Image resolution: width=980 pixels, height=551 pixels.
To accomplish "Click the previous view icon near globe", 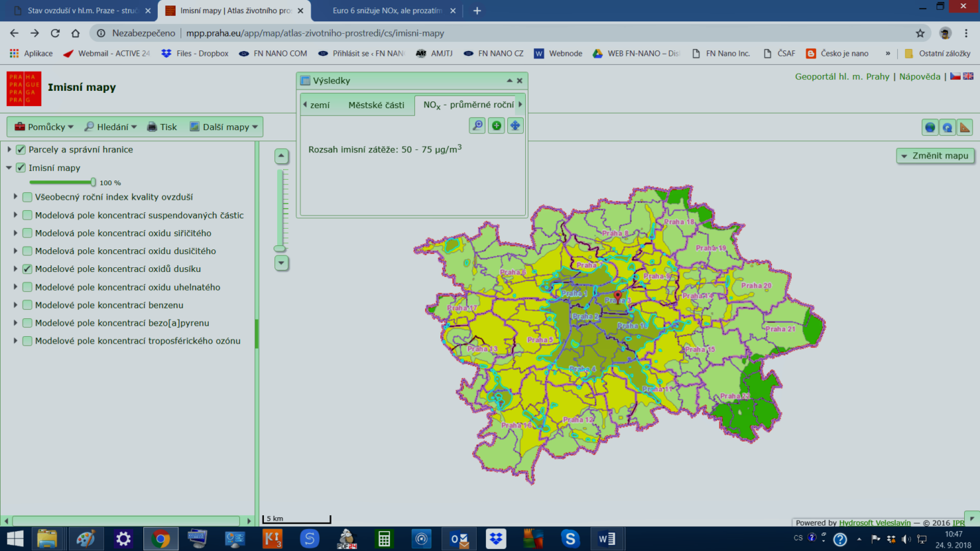I will pos(948,127).
